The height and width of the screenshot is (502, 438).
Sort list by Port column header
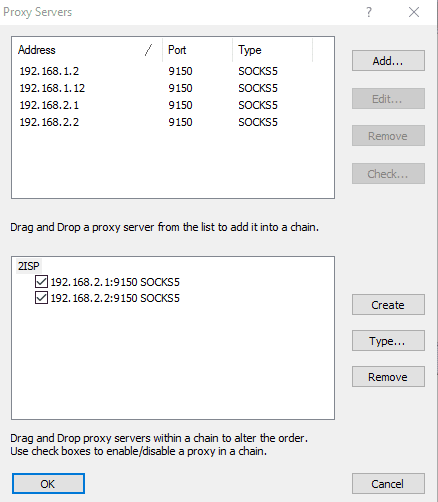point(197,50)
